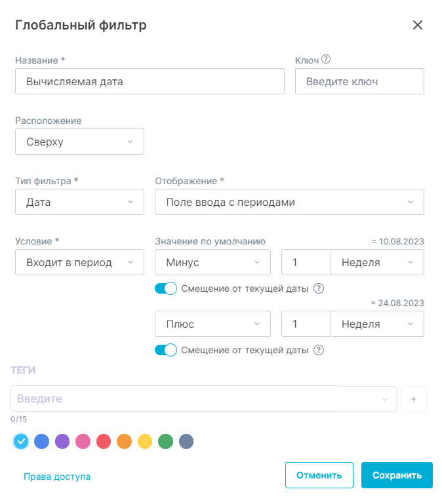This screenshot has height=504, width=442.
Task: Toggle the second Смещение от текущей даты switch
Action: (166, 350)
